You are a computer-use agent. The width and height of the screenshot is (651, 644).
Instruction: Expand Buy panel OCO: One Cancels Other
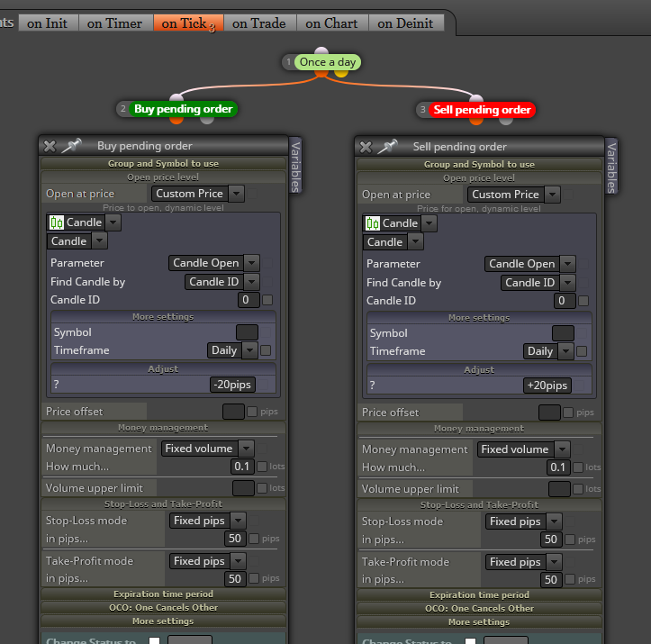click(163, 607)
